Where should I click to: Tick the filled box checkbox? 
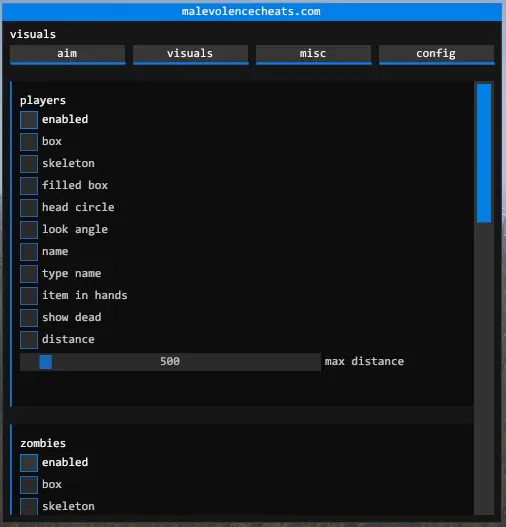29,186
